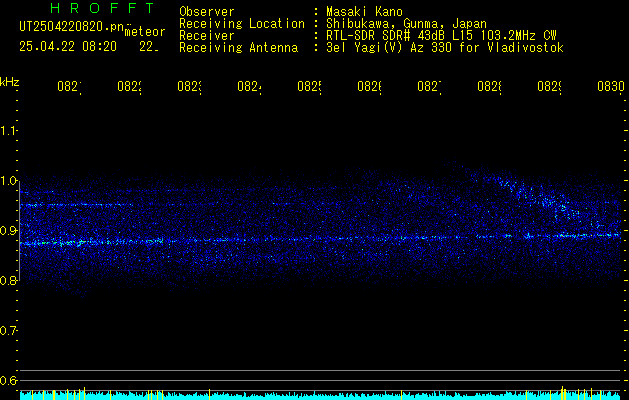Click the 1.1 kHz frequency axis label

[x=8, y=131]
